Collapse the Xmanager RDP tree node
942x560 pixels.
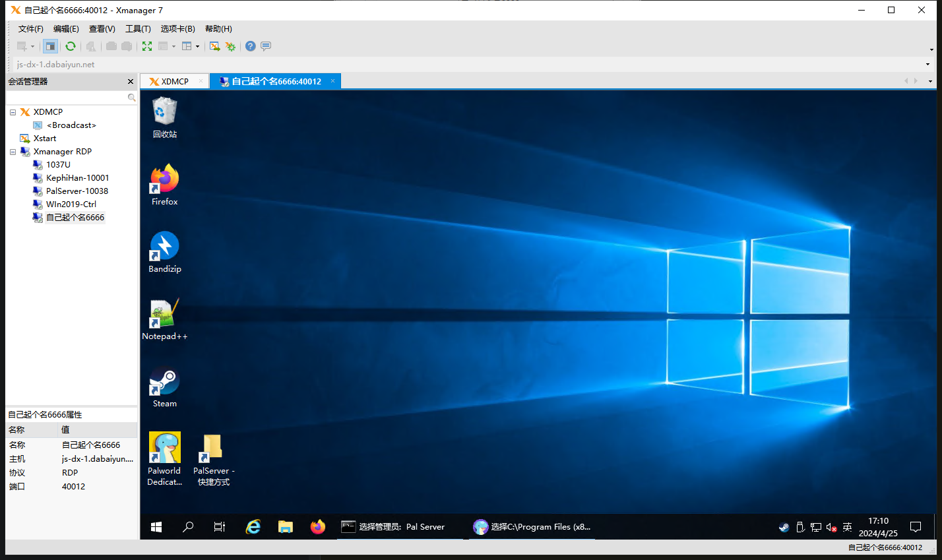click(13, 152)
